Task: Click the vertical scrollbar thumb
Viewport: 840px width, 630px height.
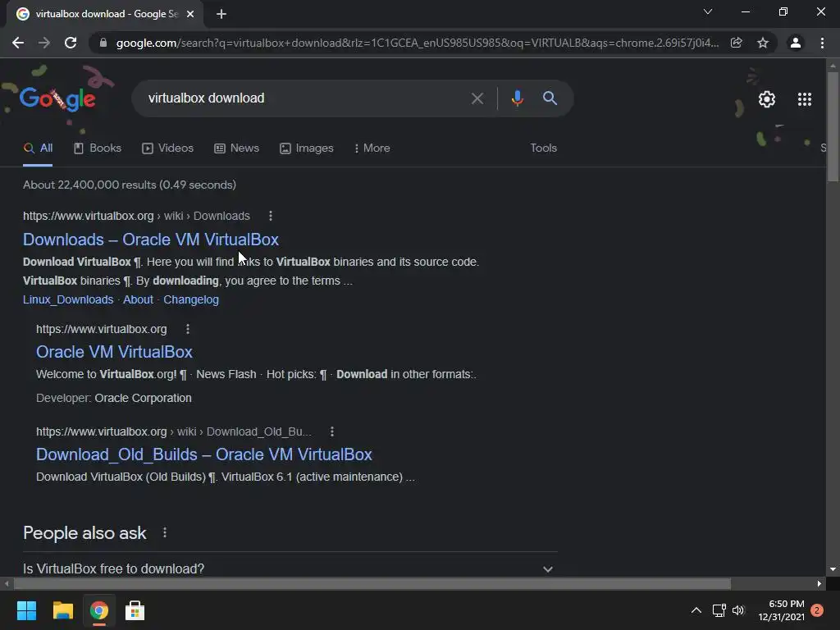Action: tap(833, 126)
